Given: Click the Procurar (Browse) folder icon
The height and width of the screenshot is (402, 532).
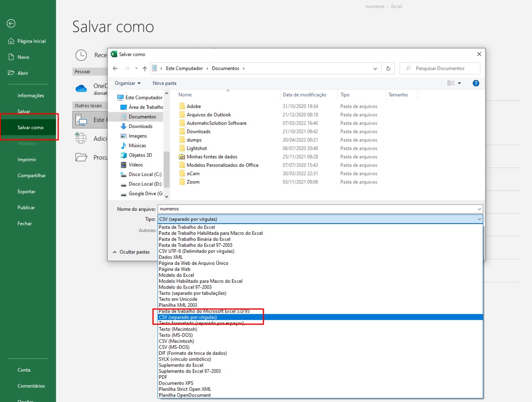Looking at the screenshot, I should (x=81, y=157).
